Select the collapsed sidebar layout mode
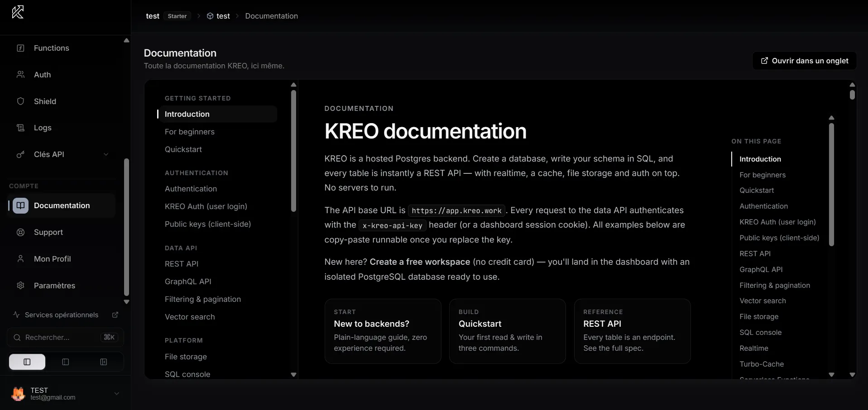Screen dimensions: 868x410 [104, 362]
